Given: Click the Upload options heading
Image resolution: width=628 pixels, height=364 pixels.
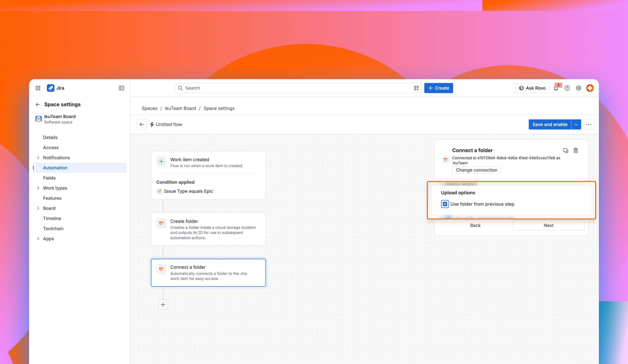Looking at the screenshot, I should click(x=458, y=193).
